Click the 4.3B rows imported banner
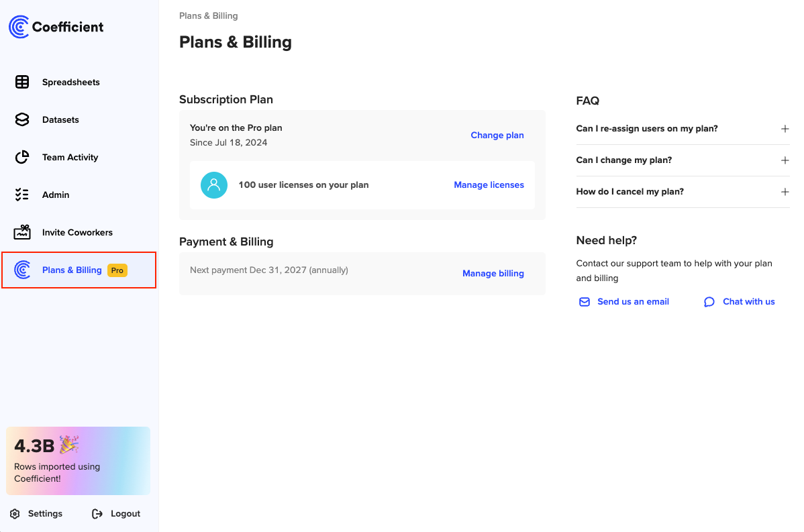This screenshot has height=532, width=804. tap(78, 460)
